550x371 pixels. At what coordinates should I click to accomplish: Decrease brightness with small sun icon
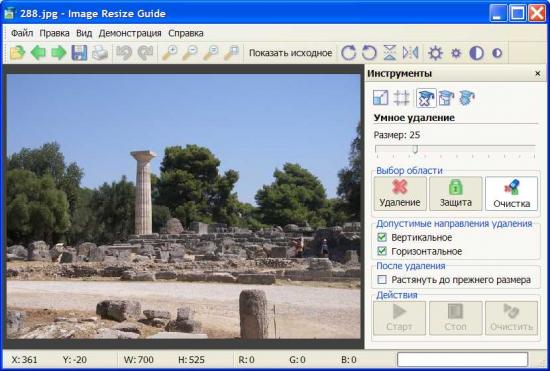tap(456, 53)
